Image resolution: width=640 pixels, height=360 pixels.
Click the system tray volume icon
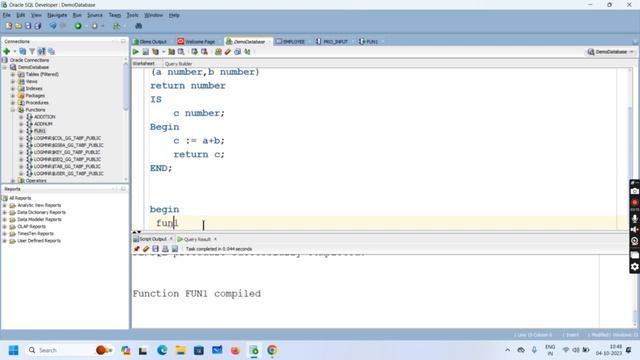576,350
